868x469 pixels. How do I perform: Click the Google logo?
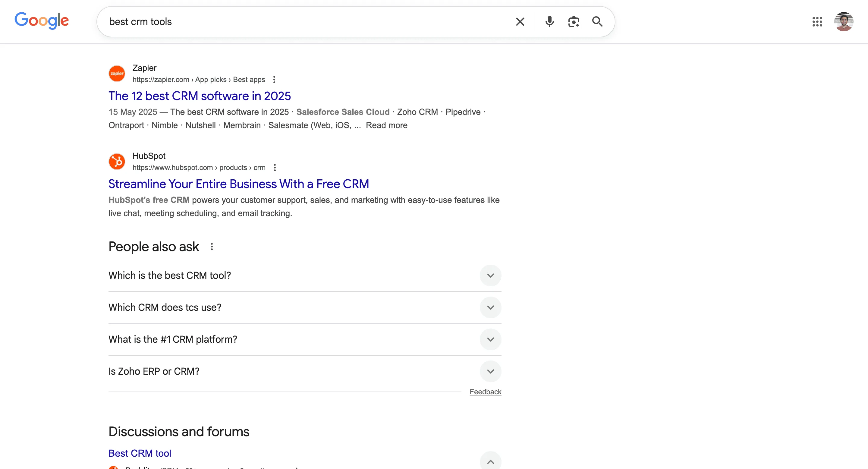click(x=42, y=20)
